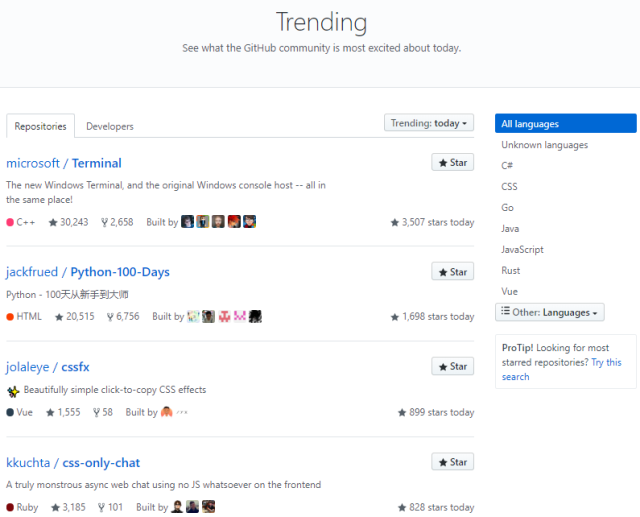View css-only-chat 101 forks
Image resolution: width=640 pixels, height=517 pixels.
[x=111, y=507]
